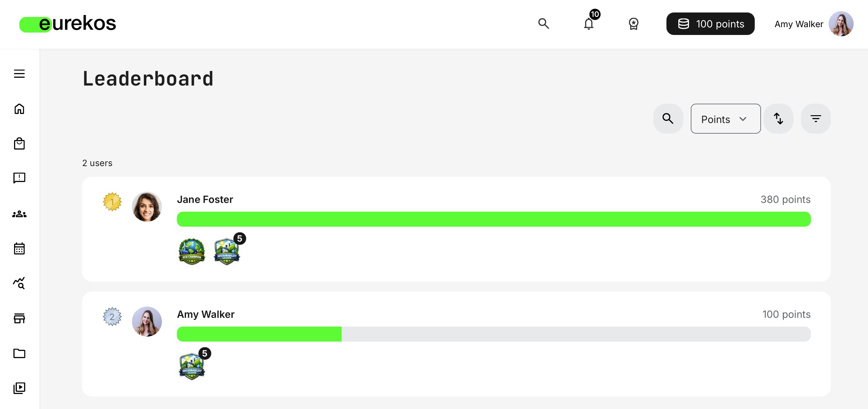The width and height of the screenshot is (868, 409).
Task: Go to Home via sidebar icon
Action: (x=19, y=109)
